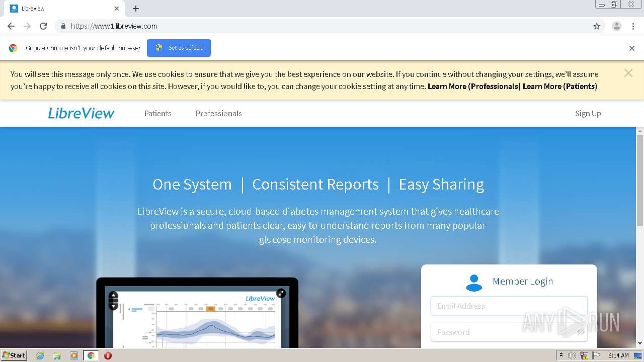Toggle password visibility eye icon
The height and width of the screenshot is (362, 644).
581,332
